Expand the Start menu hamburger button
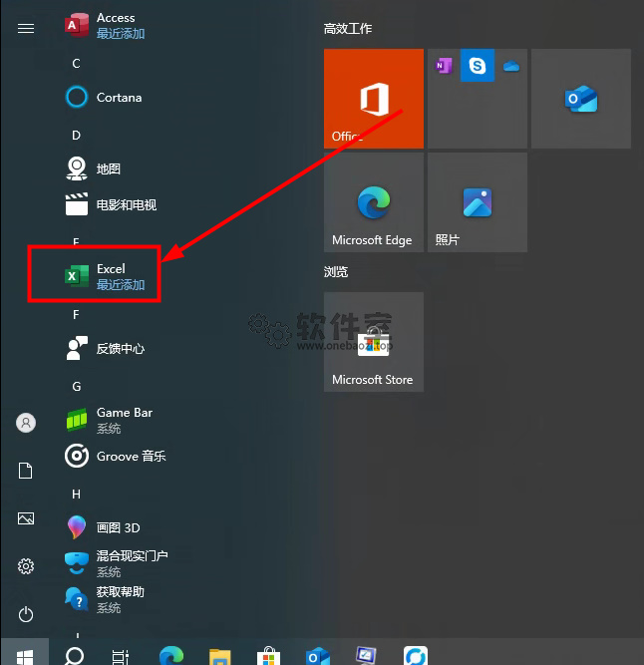This screenshot has width=644, height=665. [x=26, y=29]
